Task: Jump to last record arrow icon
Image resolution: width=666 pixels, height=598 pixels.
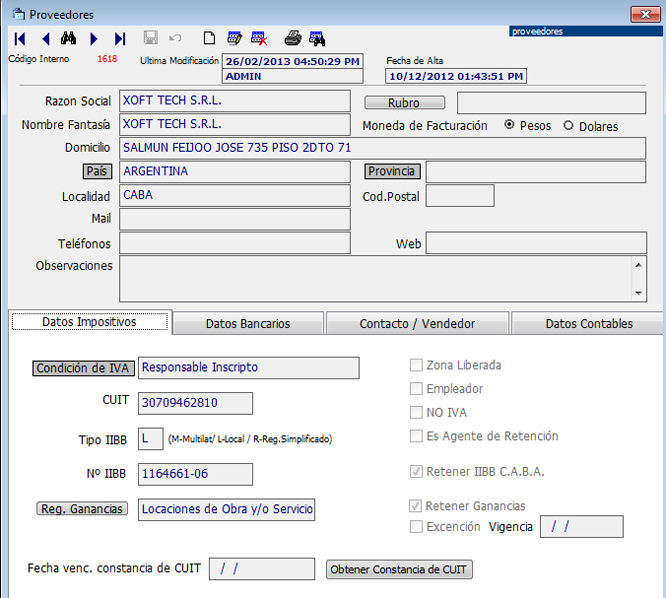Action: click(120, 39)
